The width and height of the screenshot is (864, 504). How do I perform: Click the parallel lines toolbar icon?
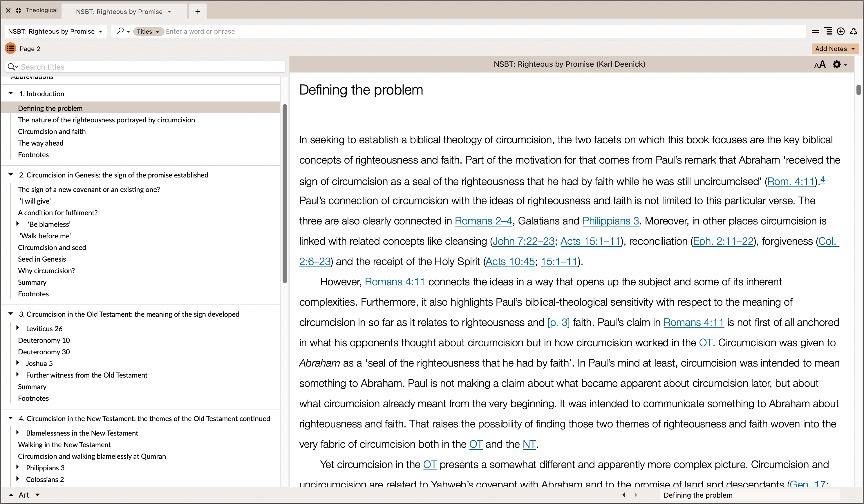pos(815,32)
